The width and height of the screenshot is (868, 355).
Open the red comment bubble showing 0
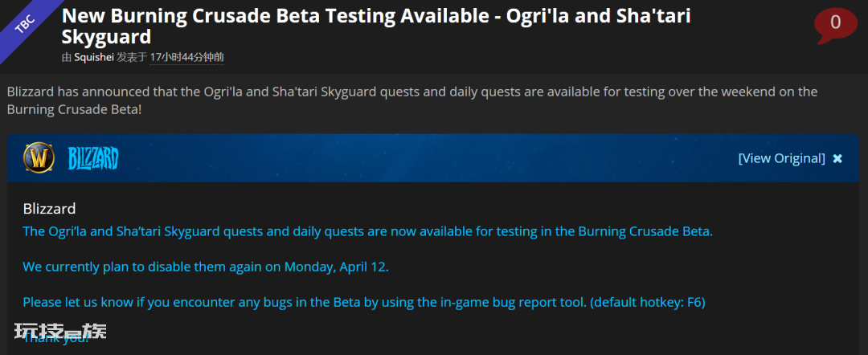point(835,25)
